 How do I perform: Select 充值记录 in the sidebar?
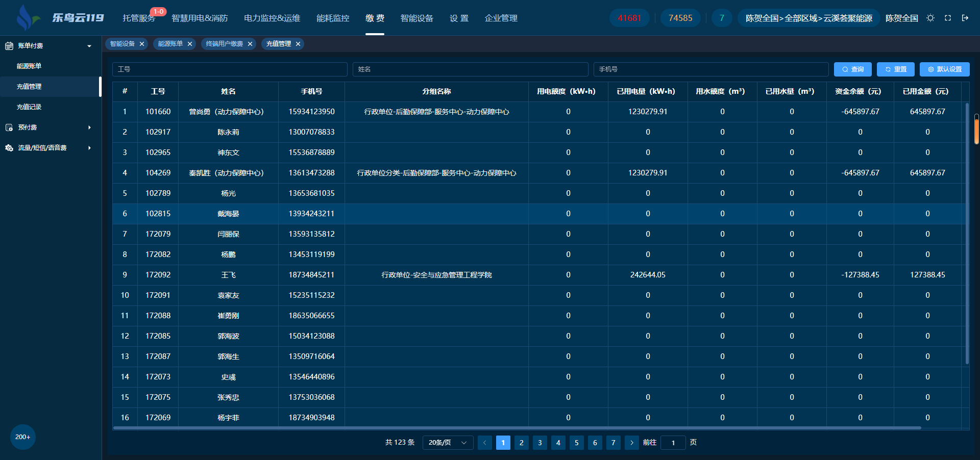tap(29, 107)
